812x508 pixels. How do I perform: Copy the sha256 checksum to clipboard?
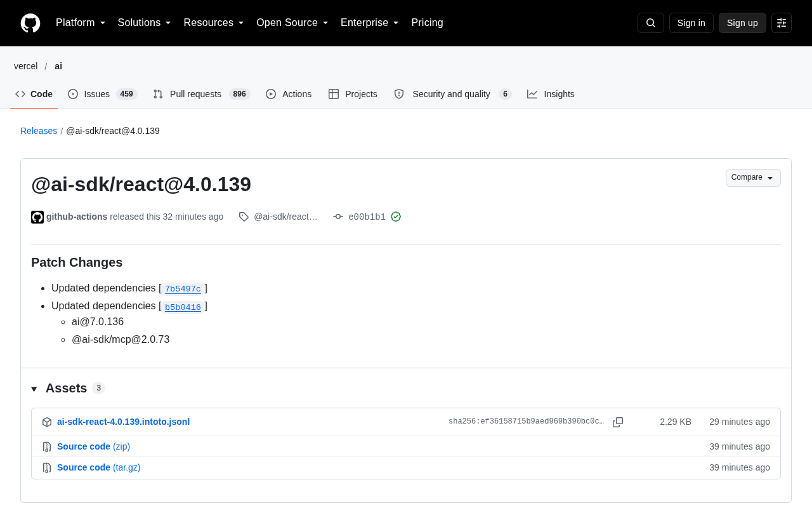point(618,422)
